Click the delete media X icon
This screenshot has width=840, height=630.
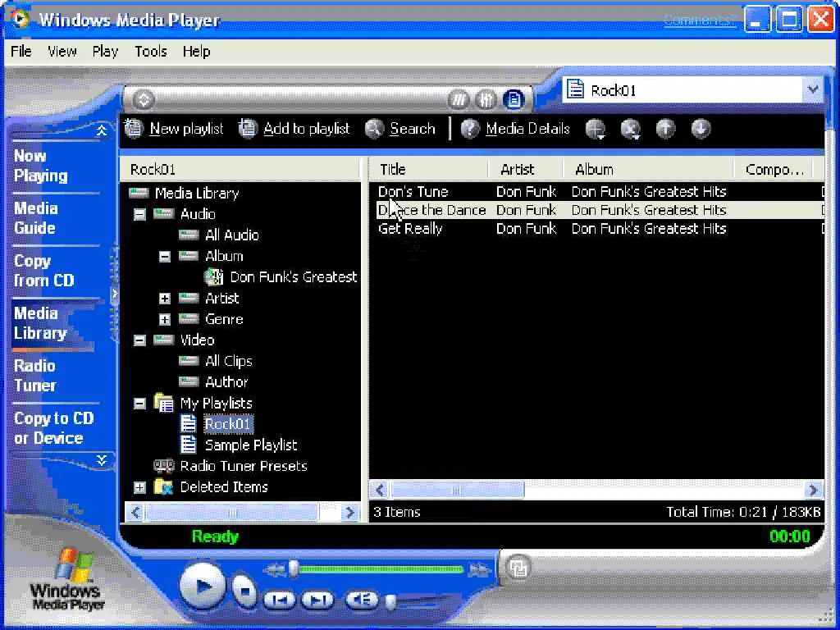coord(631,129)
